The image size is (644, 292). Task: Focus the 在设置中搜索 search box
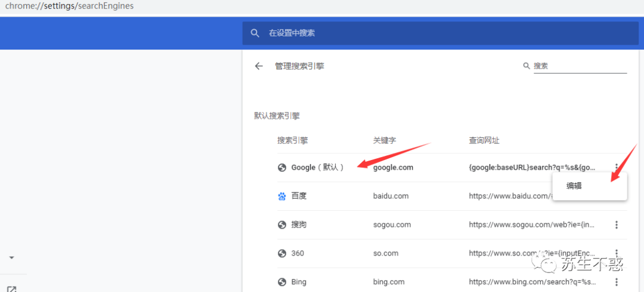pos(440,33)
